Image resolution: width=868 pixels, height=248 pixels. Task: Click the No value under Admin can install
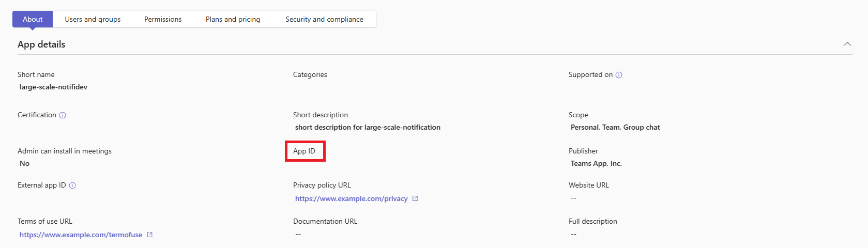click(x=24, y=163)
